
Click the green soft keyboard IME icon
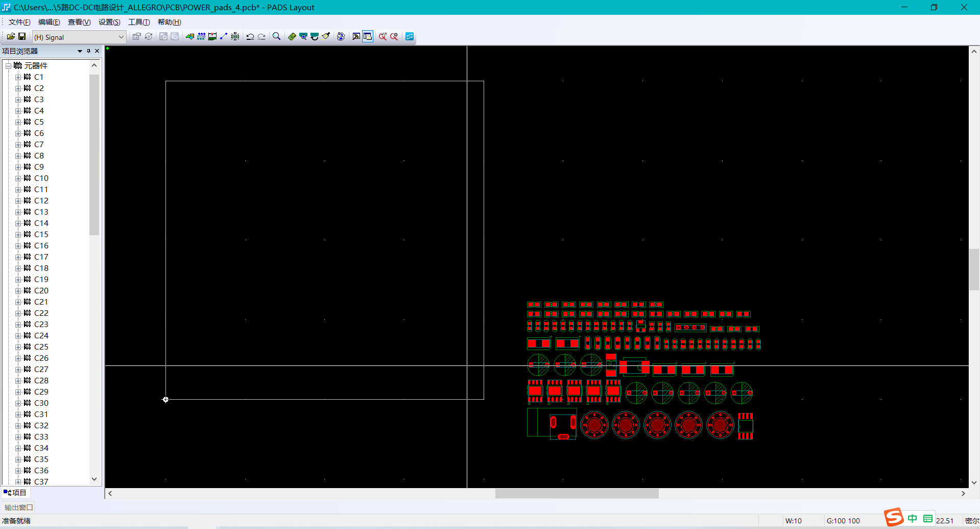click(927, 518)
